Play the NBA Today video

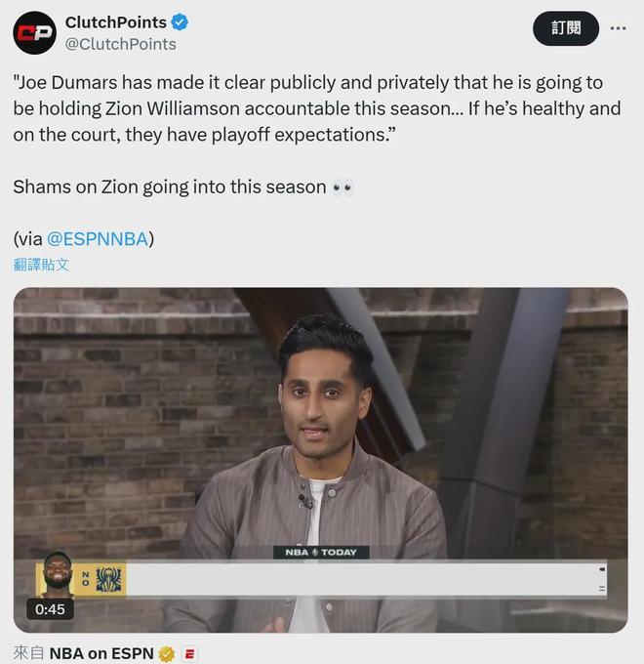pyautogui.click(x=321, y=460)
